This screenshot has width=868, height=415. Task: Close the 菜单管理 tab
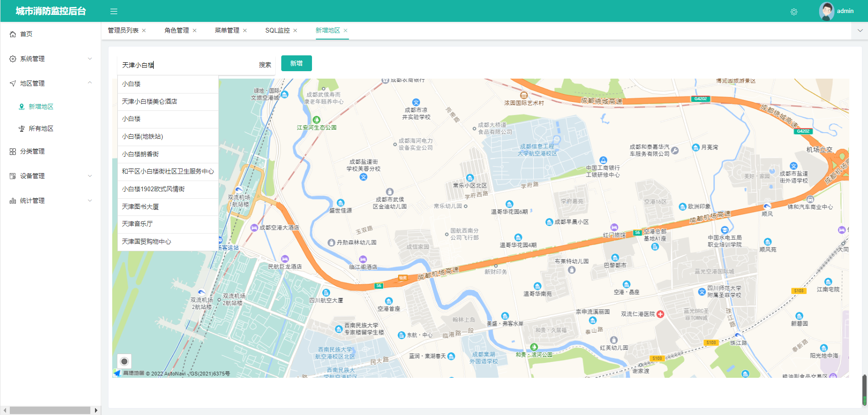point(245,30)
